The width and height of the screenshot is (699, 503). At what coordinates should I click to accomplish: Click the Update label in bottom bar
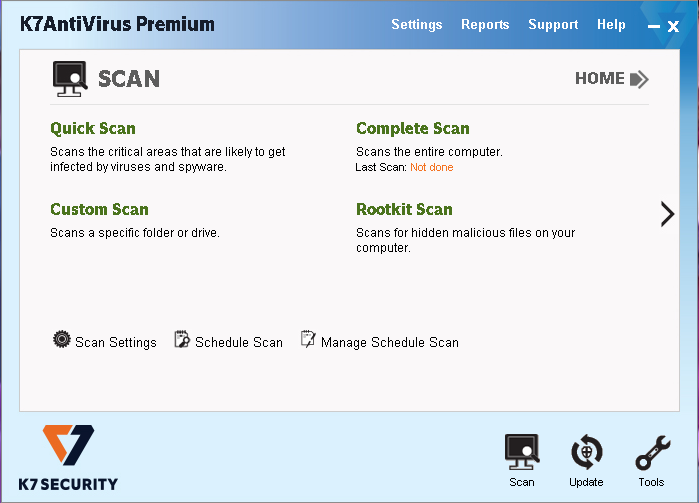586,482
